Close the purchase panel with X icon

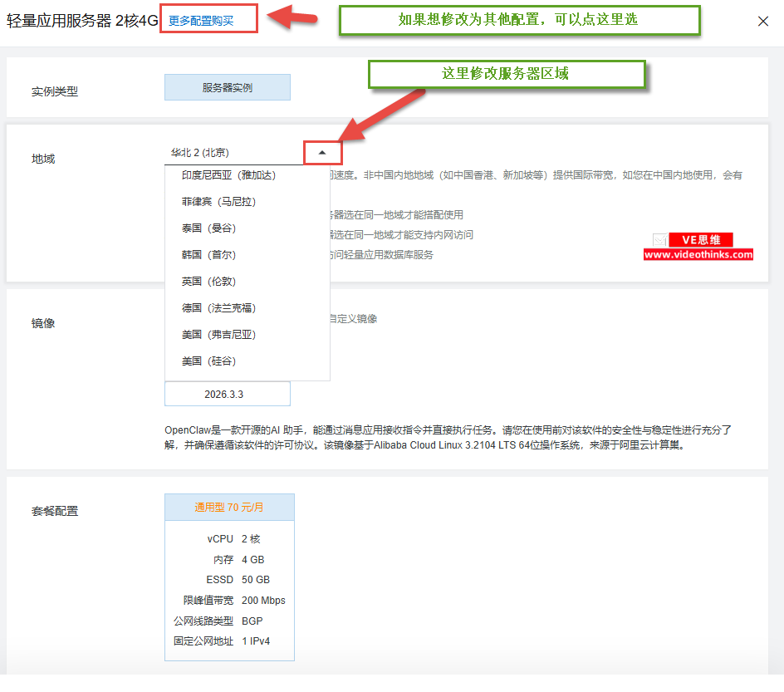(762, 22)
